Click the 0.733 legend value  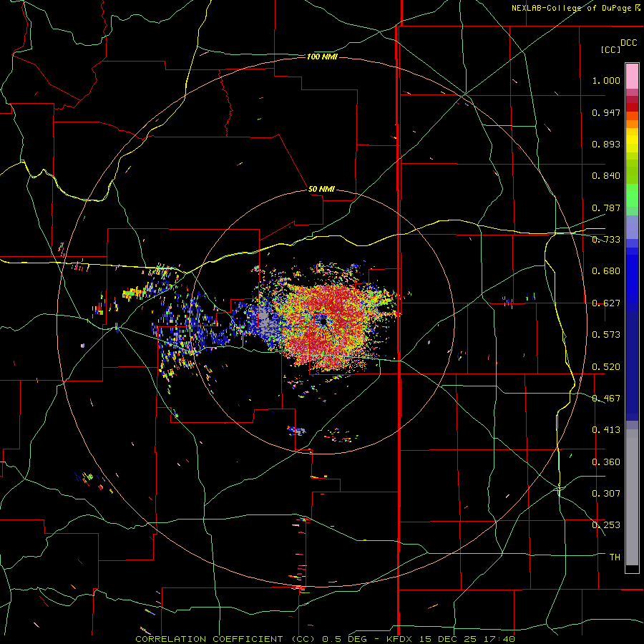point(606,240)
